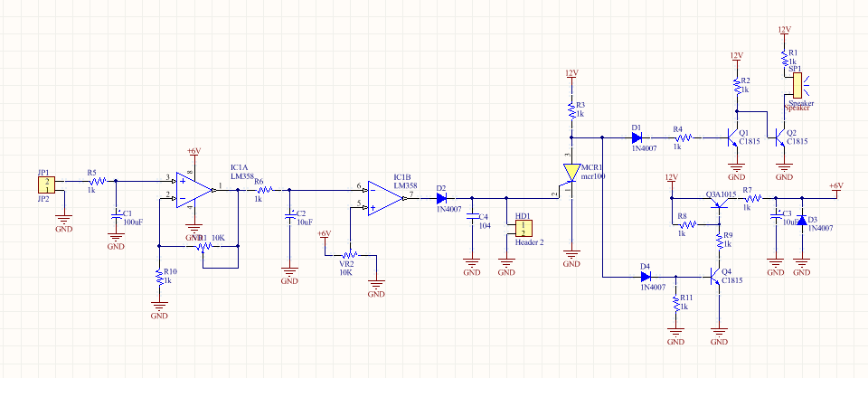Select resistor R8 symbol

[x=688, y=224]
